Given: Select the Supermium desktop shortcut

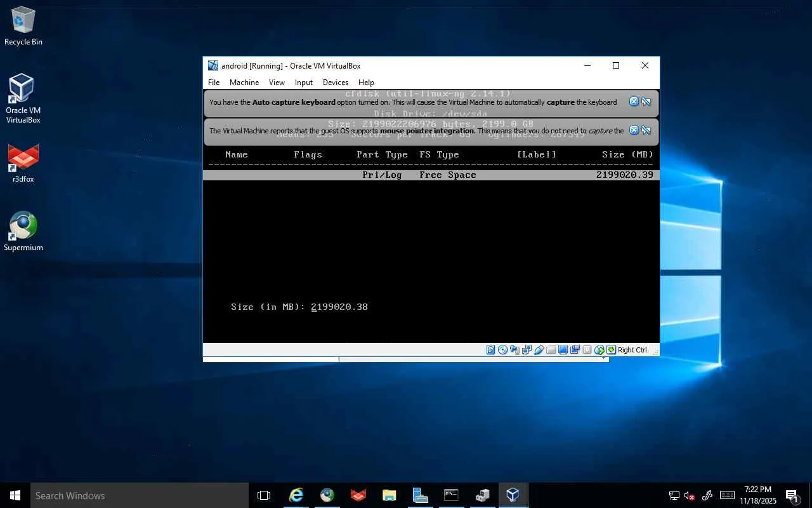Looking at the screenshot, I should pos(23,231).
